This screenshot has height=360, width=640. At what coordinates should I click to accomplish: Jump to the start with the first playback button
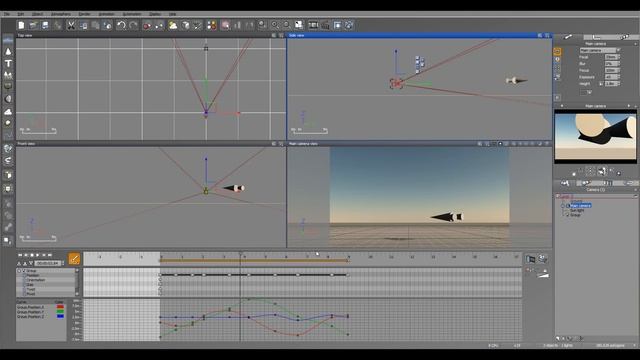pyautogui.click(x=20, y=255)
